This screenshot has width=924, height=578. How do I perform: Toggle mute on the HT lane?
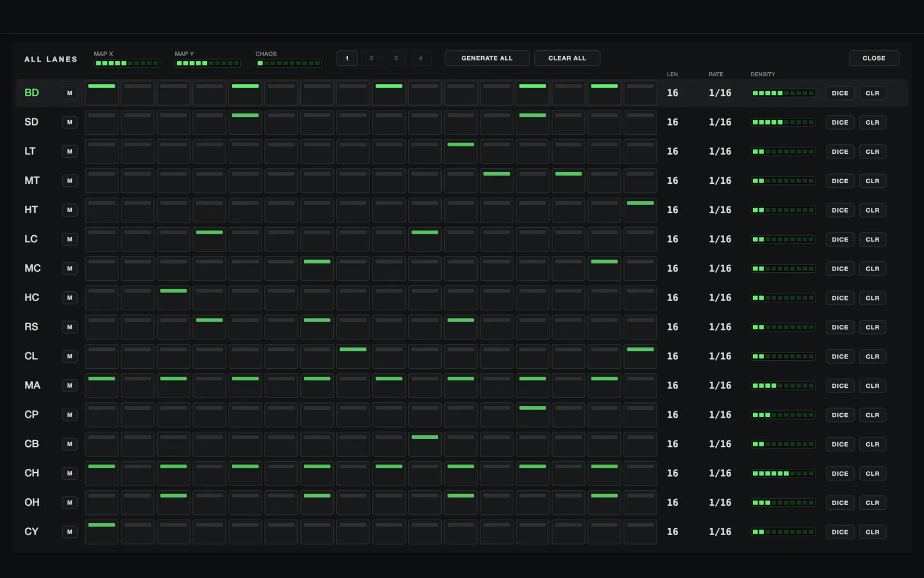click(70, 210)
